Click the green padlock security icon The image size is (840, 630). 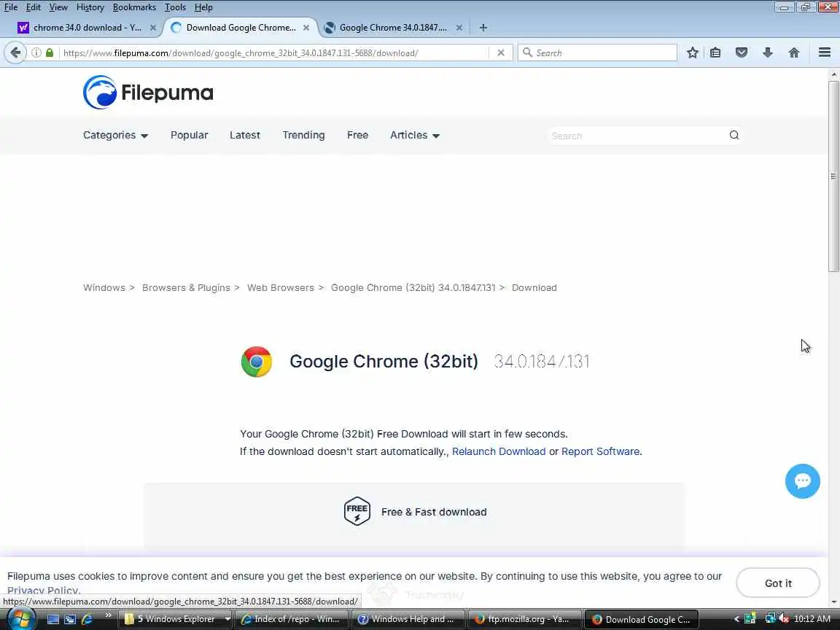pyautogui.click(x=50, y=52)
